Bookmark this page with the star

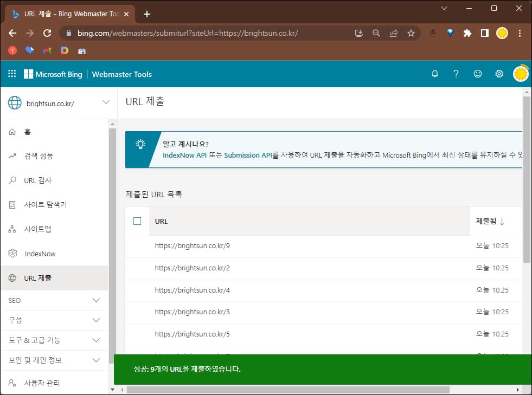pyautogui.click(x=411, y=33)
